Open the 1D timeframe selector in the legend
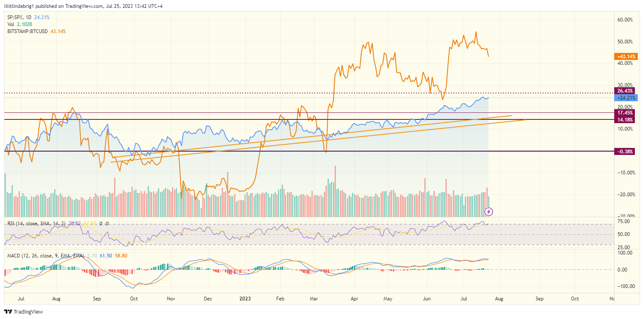644x319 pixels. pyautogui.click(x=28, y=17)
